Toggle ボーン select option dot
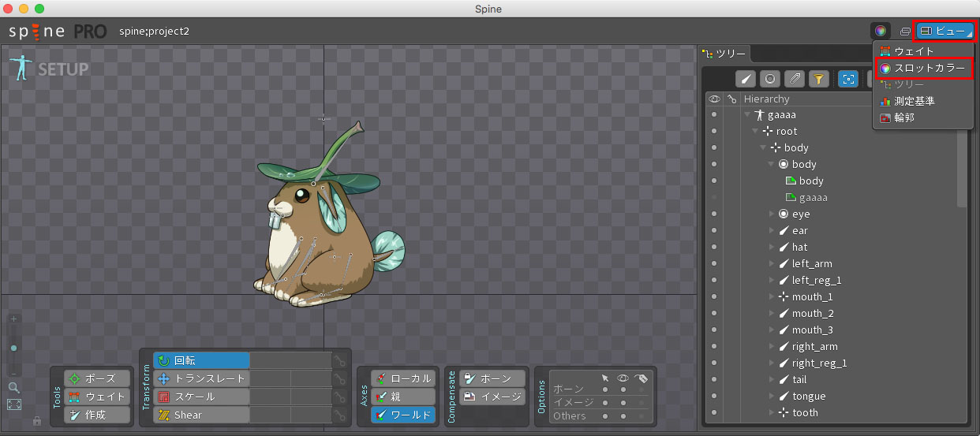 tap(605, 389)
